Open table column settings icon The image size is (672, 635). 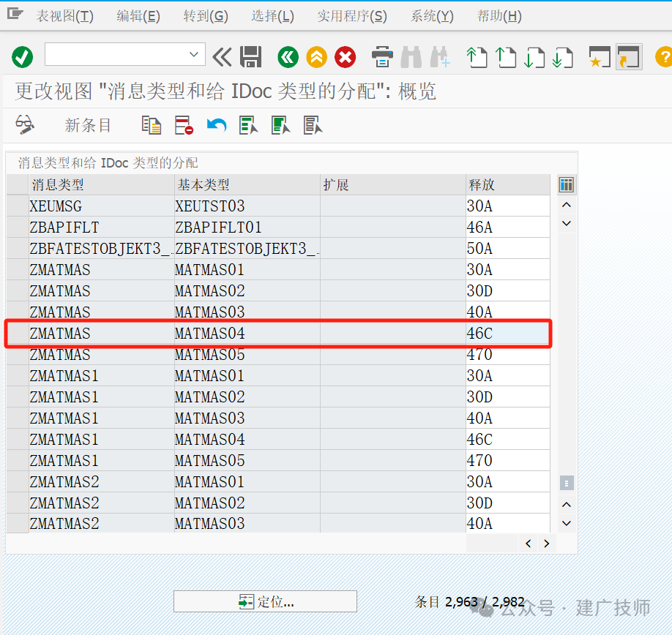(566, 185)
